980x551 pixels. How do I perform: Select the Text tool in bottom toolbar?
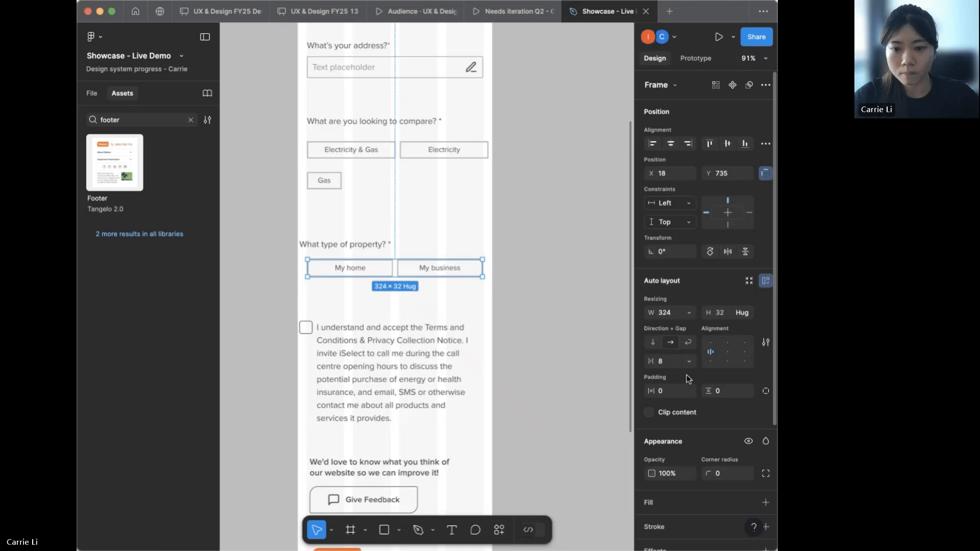452,530
